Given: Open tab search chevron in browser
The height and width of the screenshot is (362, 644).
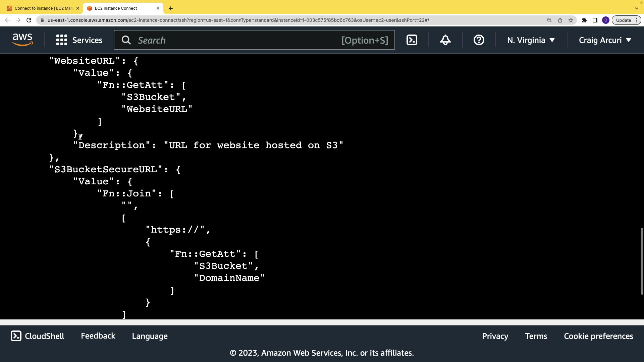Looking at the screenshot, I should click(x=636, y=8).
